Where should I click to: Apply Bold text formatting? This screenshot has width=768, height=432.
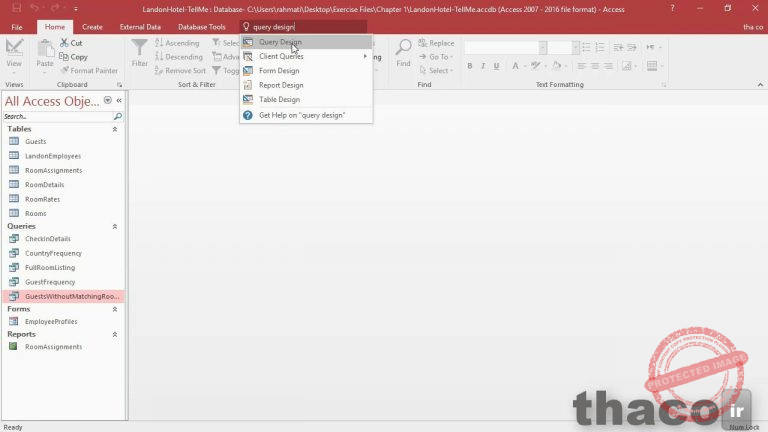pyautogui.click(x=470, y=66)
